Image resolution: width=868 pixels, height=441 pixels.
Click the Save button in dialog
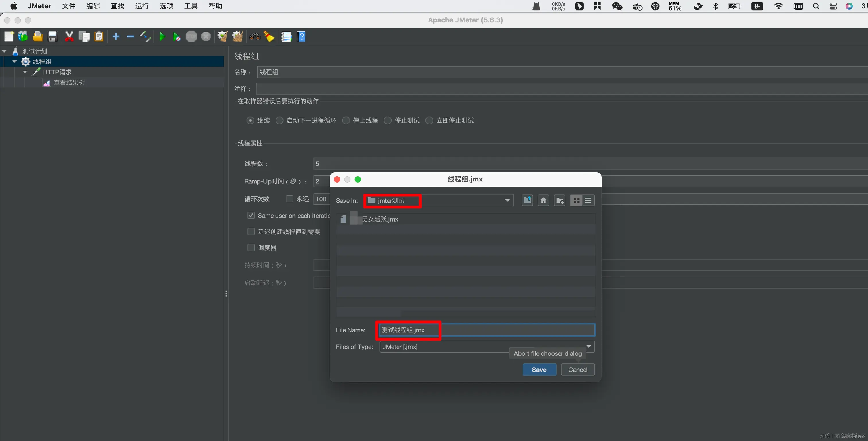pyautogui.click(x=539, y=369)
